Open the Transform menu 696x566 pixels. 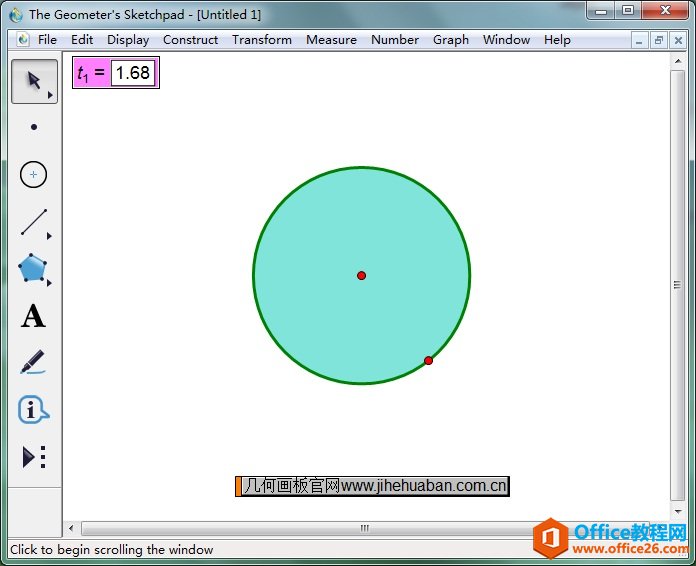tap(262, 40)
